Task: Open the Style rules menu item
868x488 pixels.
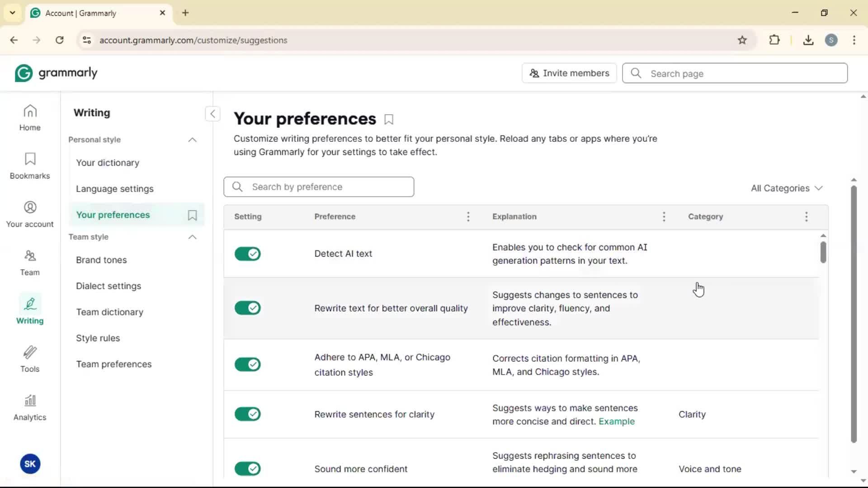Action: coord(98,338)
